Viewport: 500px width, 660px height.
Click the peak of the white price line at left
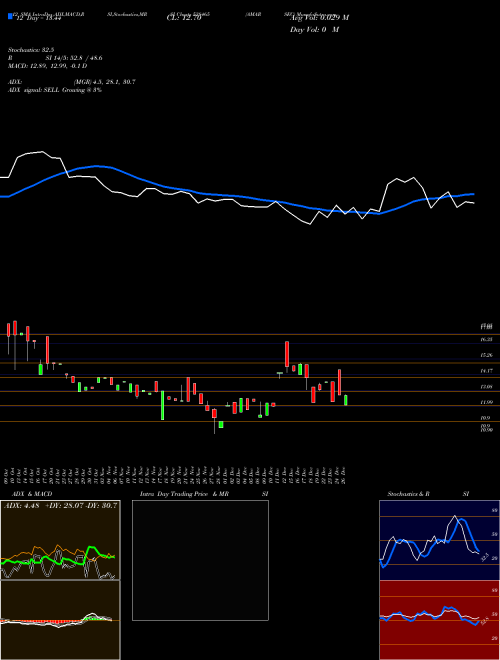pyautogui.click(x=42, y=152)
